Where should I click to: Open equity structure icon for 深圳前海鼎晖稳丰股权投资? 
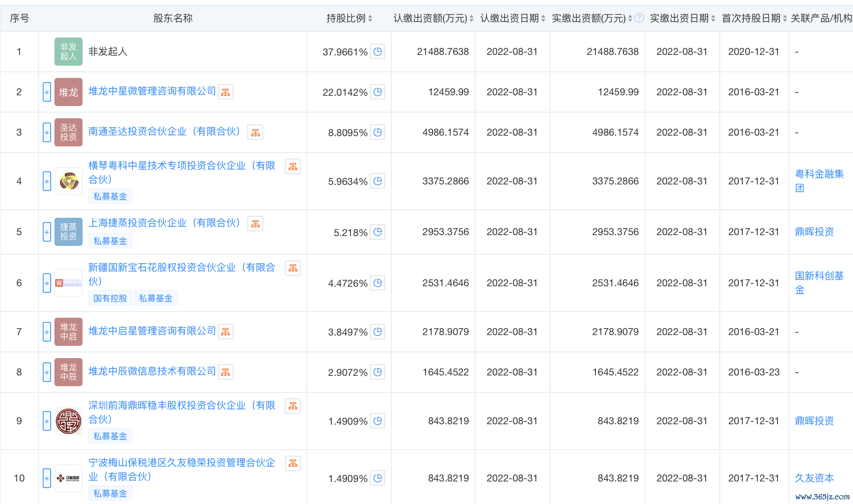(x=293, y=406)
